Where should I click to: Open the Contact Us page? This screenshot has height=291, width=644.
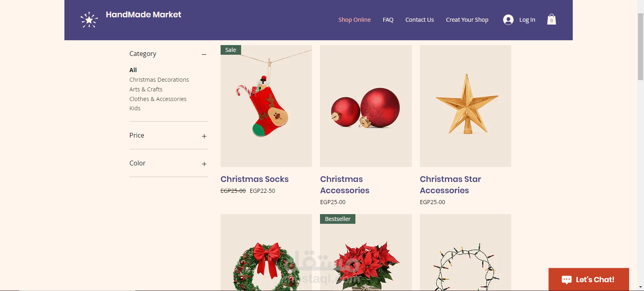419,20
